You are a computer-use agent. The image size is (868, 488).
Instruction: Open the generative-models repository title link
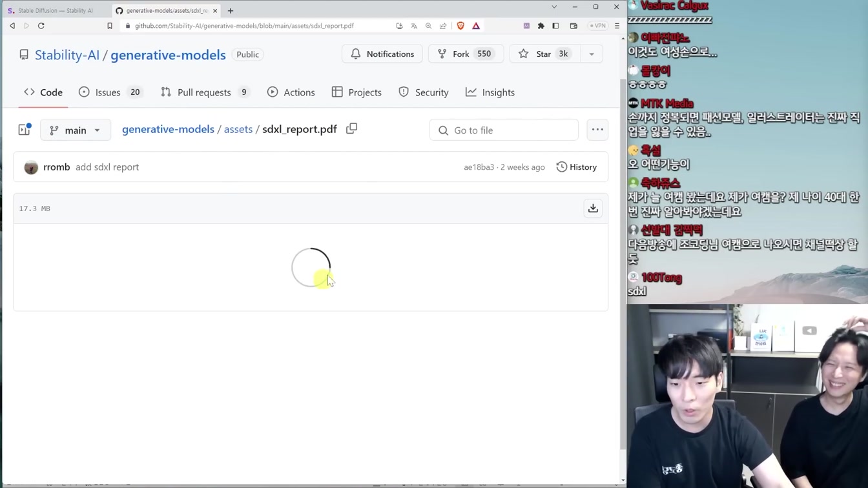(168, 55)
